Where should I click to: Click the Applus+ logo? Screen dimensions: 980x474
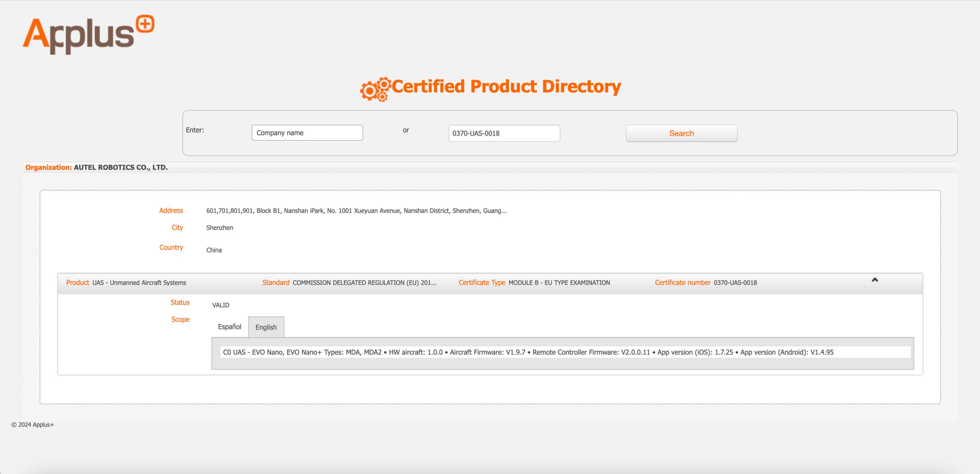[88, 34]
